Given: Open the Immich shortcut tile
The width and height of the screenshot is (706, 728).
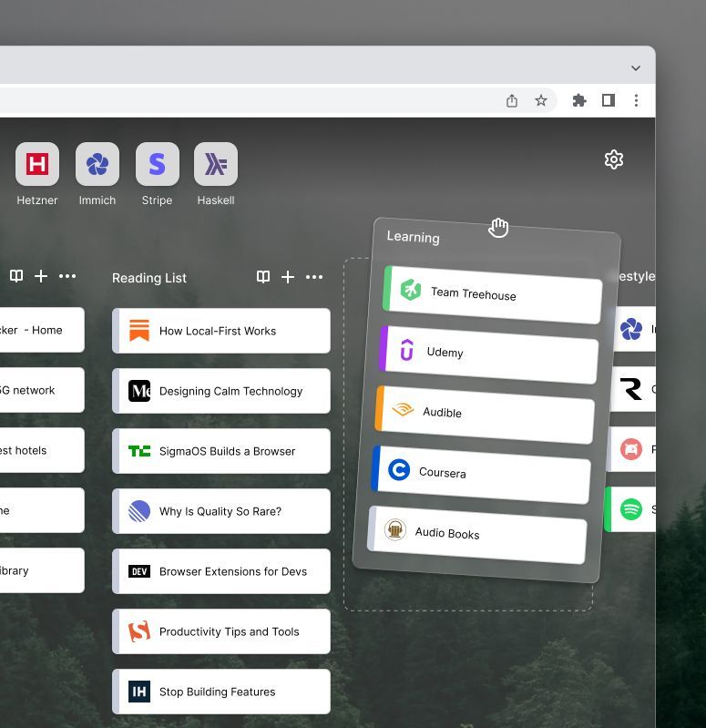Looking at the screenshot, I should point(97,164).
